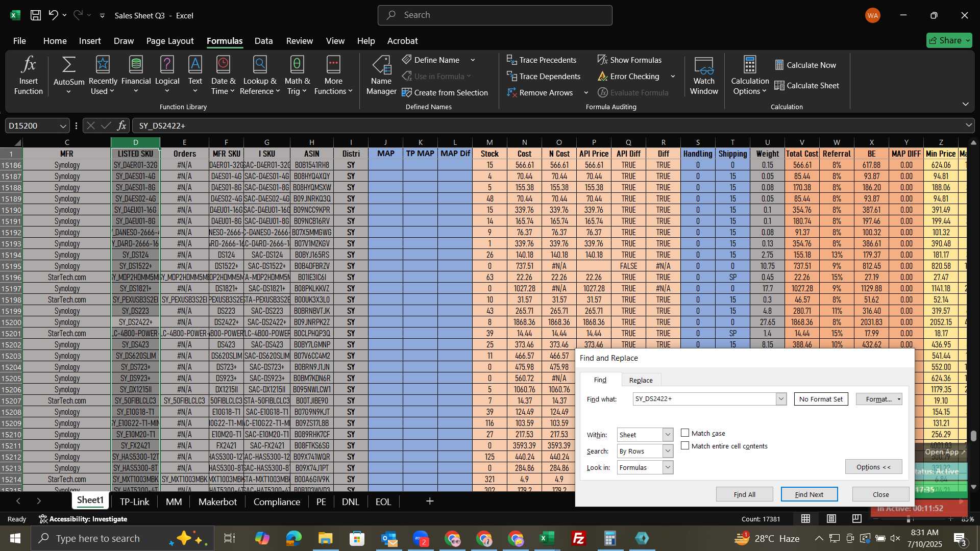Click Trace Precedents
The height and width of the screenshot is (551, 980).
[542, 60]
